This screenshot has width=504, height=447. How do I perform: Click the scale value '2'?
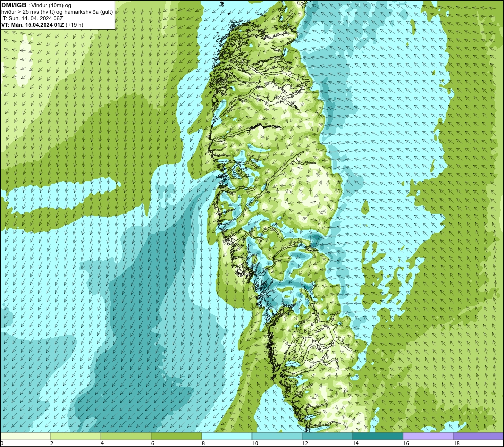pos(52,444)
